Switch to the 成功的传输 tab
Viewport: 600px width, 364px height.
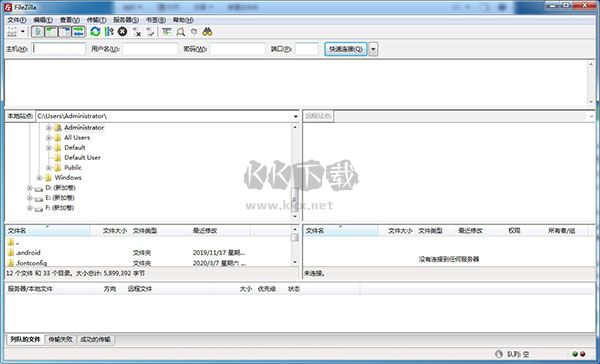pos(95,340)
